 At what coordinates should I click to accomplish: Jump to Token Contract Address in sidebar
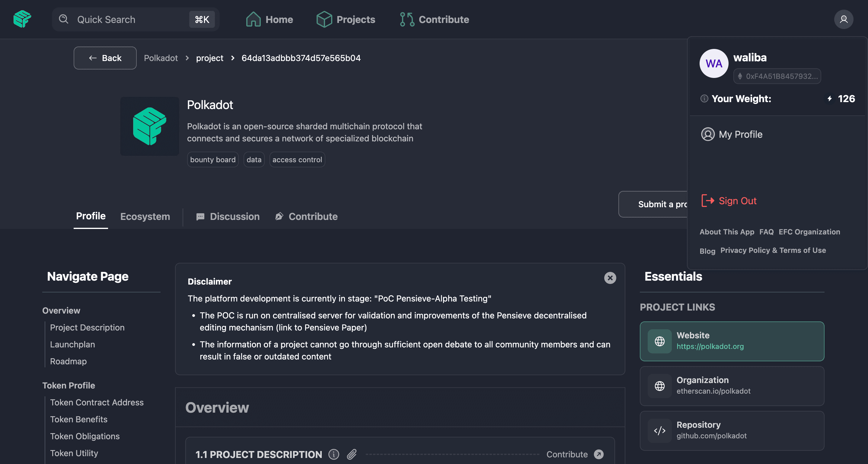pos(97,402)
